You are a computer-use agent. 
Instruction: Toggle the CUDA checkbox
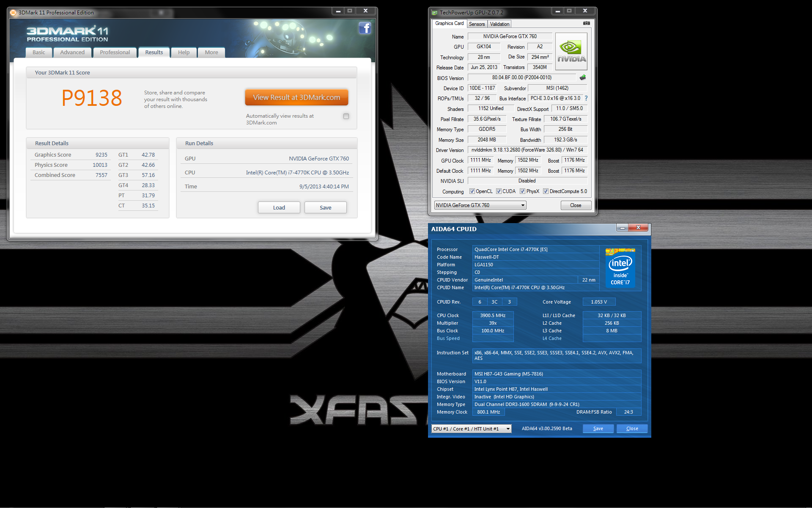click(x=499, y=191)
